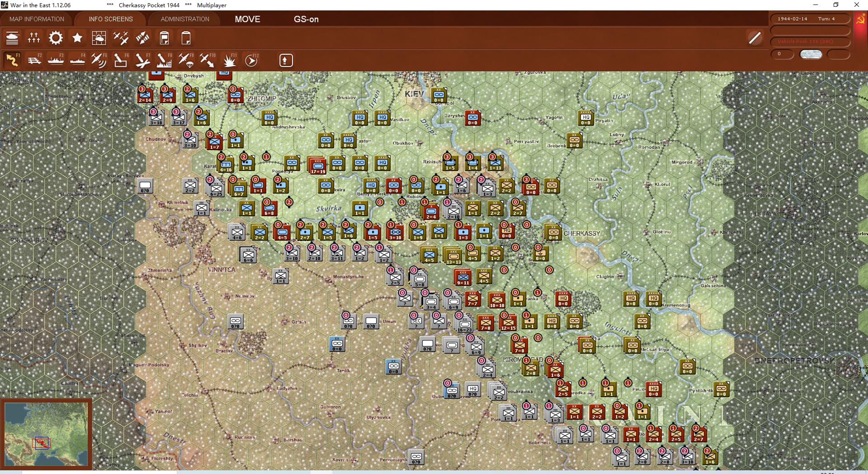Open the MAP INFORMATION tab
Viewport: 868px width, 474px height.
(37, 19)
